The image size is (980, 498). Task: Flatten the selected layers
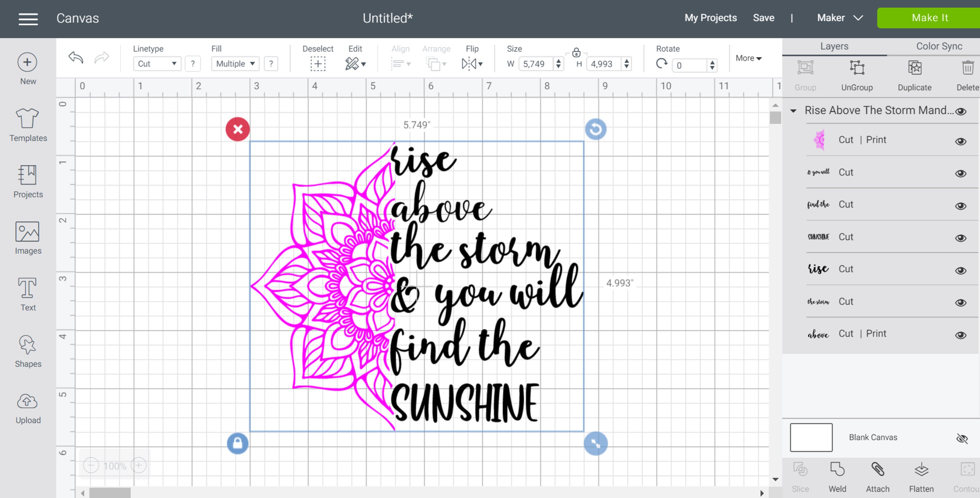(x=921, y=476)
